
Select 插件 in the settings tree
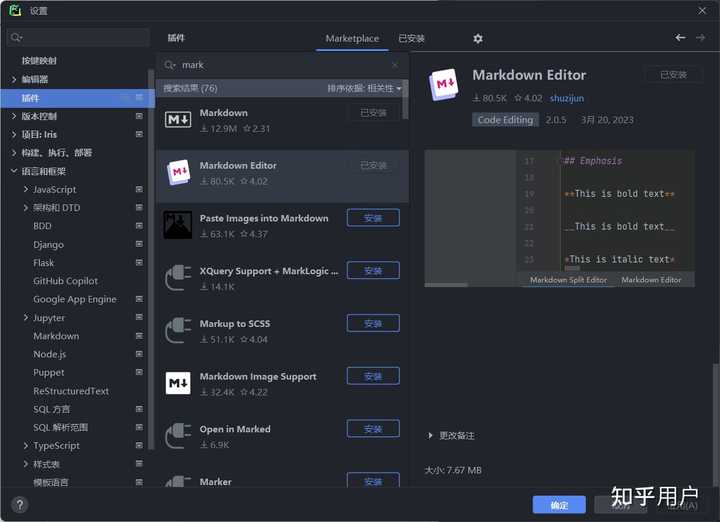78,98
